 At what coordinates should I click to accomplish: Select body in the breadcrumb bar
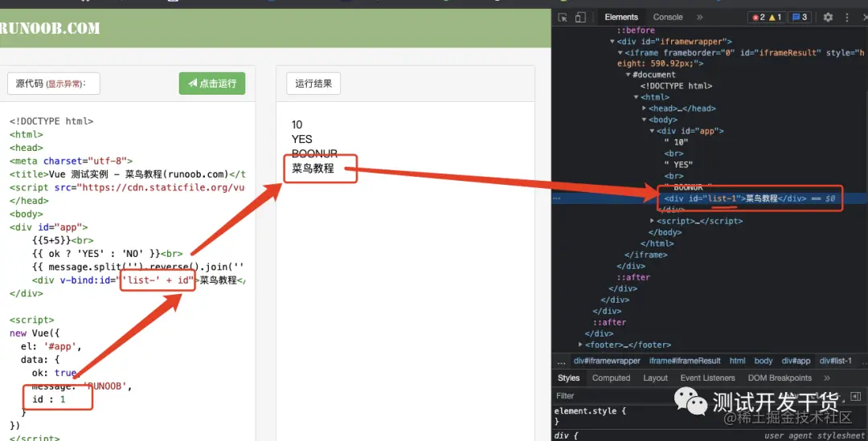764,361
